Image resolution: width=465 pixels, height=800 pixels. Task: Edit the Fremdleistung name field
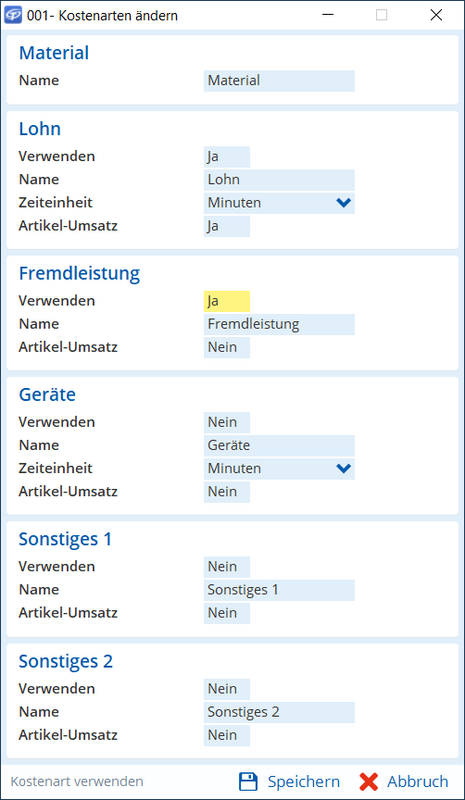coord(279,324)
